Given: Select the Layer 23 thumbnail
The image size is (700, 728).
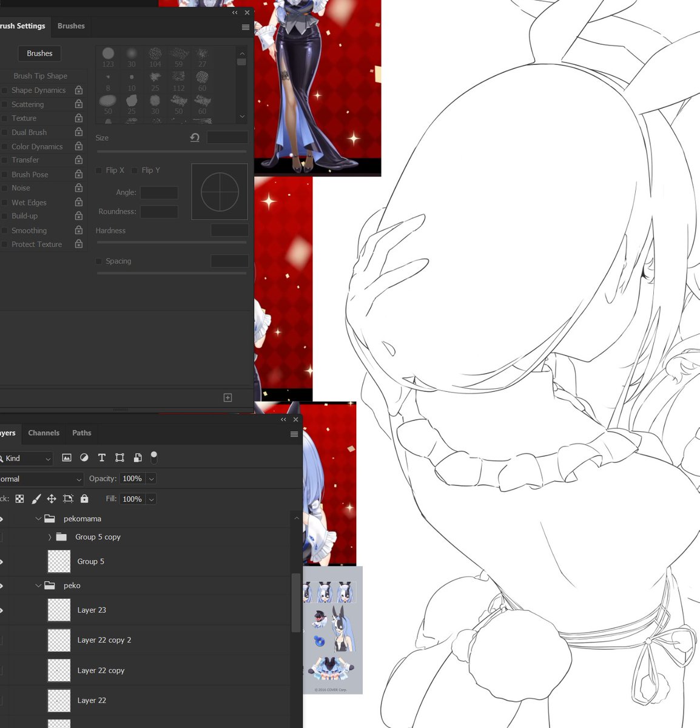Looking at the screenshot, I should click(59, 610).
